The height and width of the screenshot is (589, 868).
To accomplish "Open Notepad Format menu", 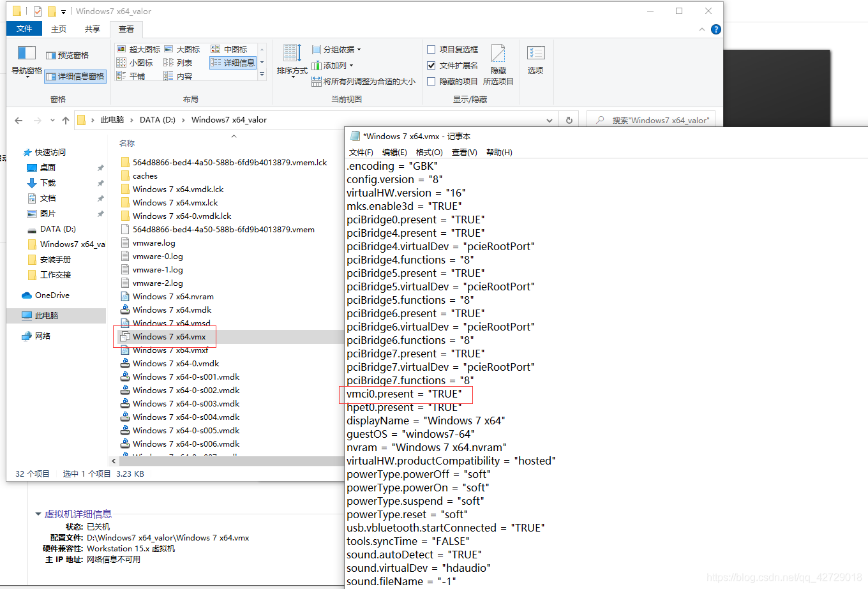I will pos(429,152).
